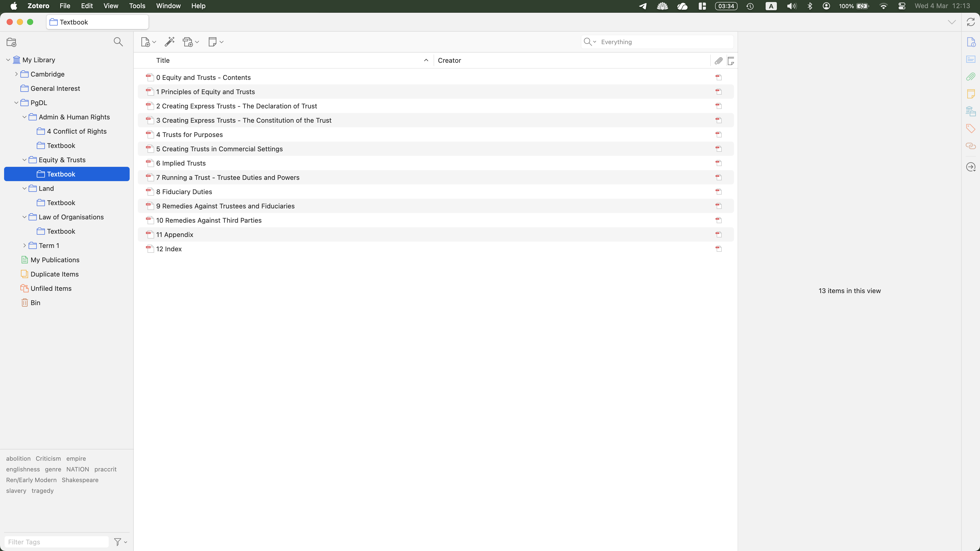Viewport: 980px width, 551px height.
Task: Open Related pane icon in side rail
Action: point(971,146)
